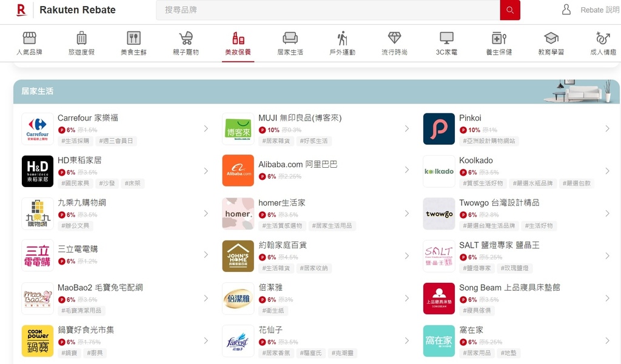Click the #嚴選水瓶品牌 tag

pyautogui.click(x=532, y=183)
